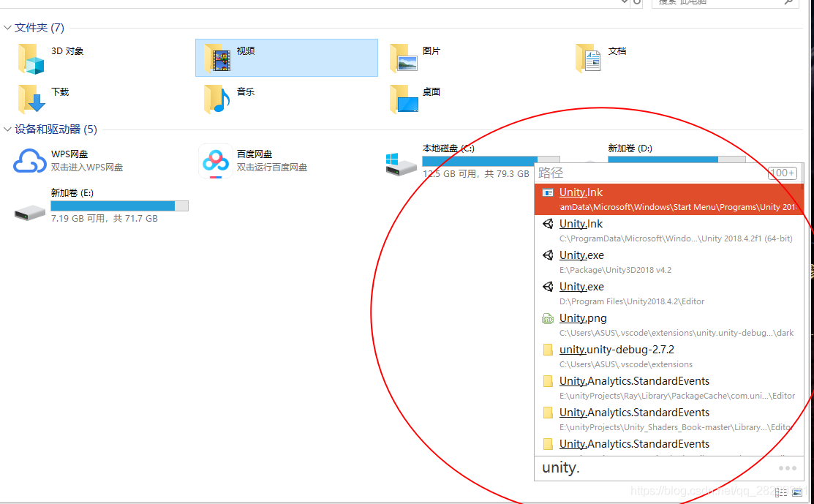Open the 3D 对象 folder
The height and width of the screenshot is (504, 814).
(x=51, y=58)
